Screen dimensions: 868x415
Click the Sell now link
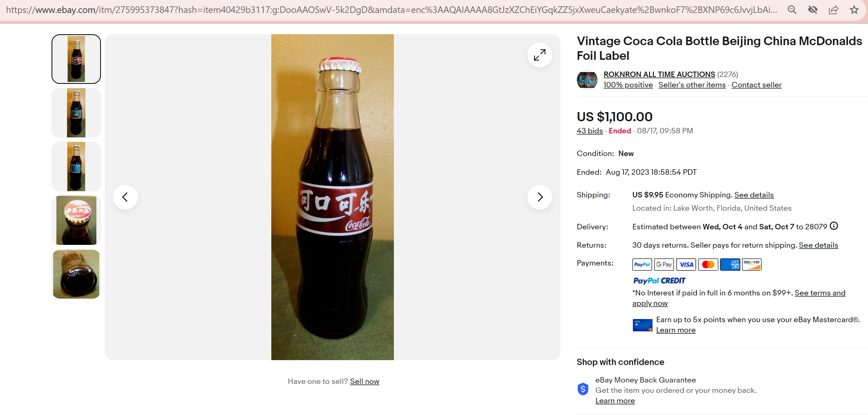(364, 381)
